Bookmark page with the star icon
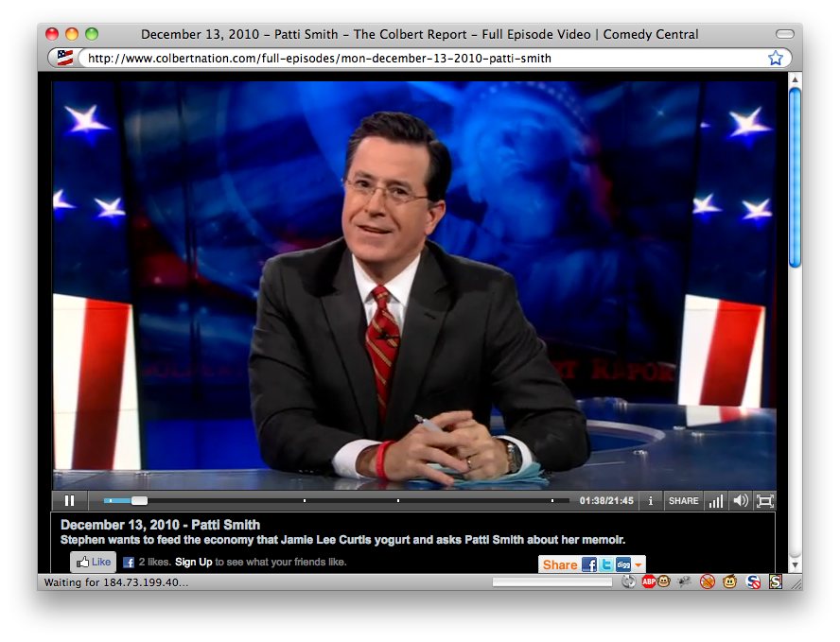The image size is (840, 642). (x=775, y=58)
